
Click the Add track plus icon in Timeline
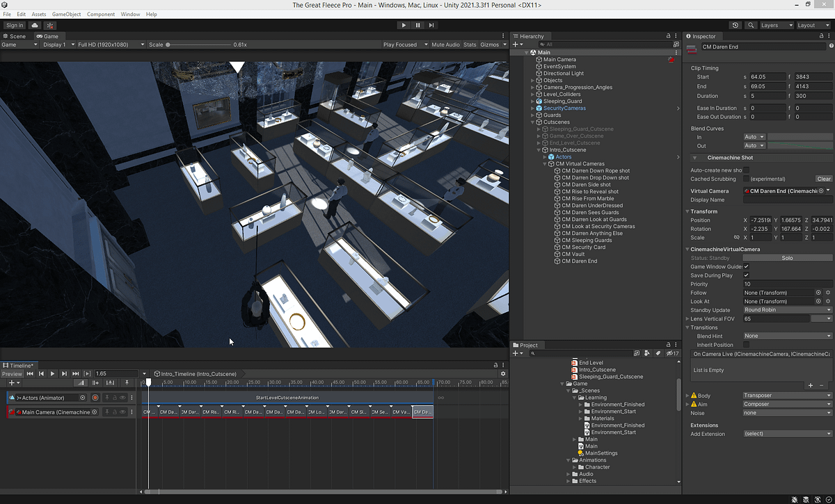click(11, 382)
